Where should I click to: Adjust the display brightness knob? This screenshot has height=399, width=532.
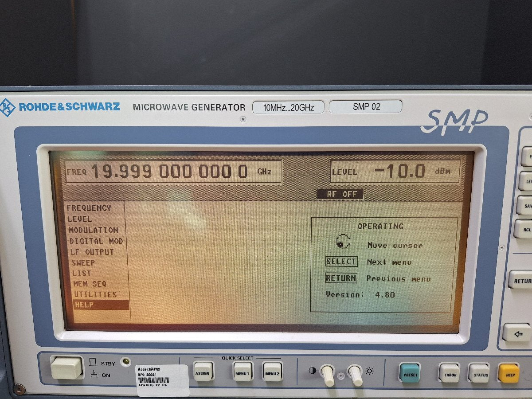(x=355, y=375)
